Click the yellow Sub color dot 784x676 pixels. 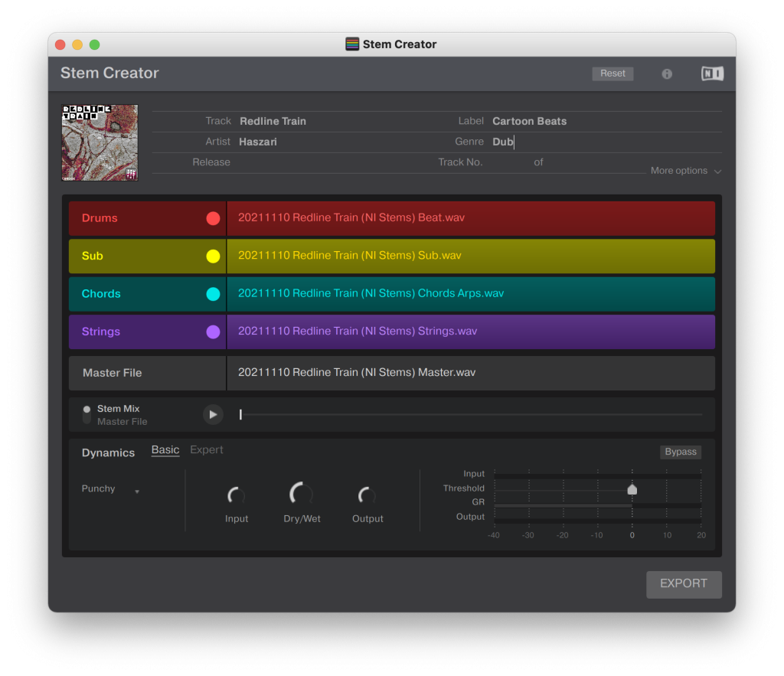click(213, 256)
